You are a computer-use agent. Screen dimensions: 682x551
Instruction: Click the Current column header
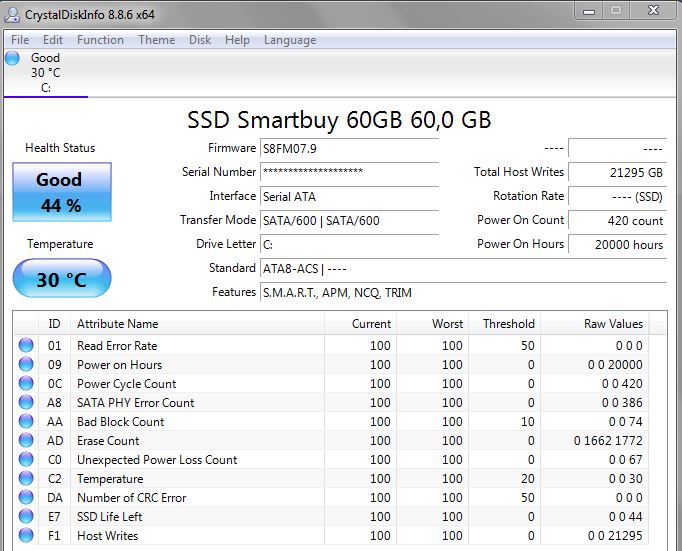[x=360, y=324]
